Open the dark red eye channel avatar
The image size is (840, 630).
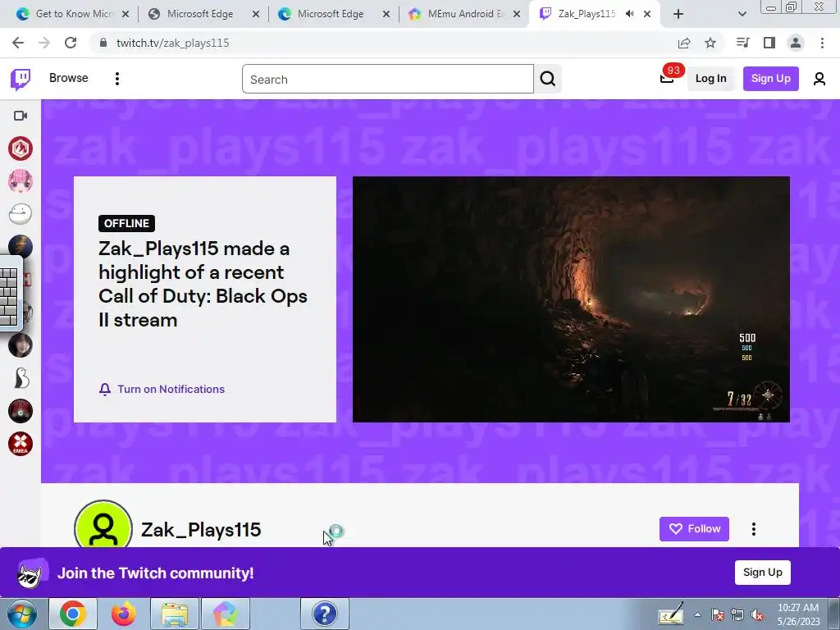click(x=21, y=411)
